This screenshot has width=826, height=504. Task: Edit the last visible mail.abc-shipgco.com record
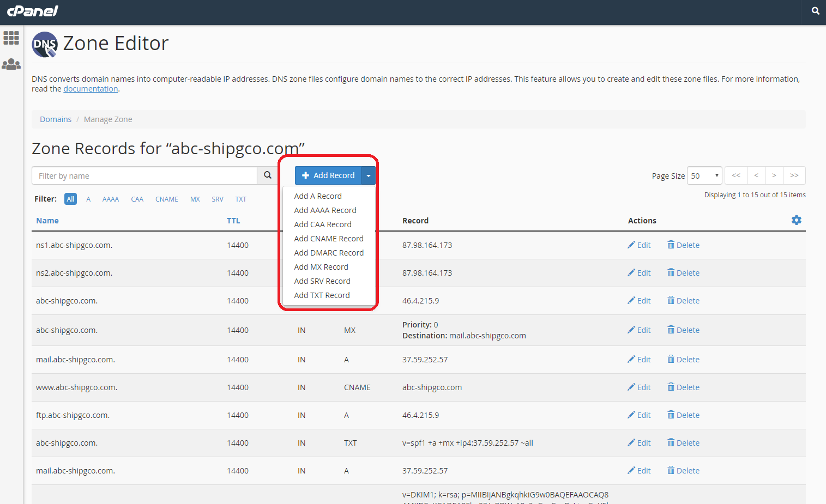pos(639,471)
